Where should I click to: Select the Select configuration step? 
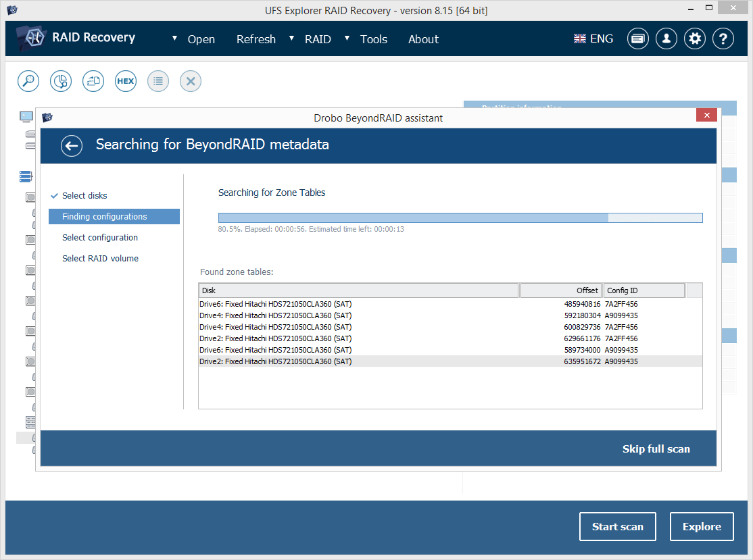click(x=100, y=238)
